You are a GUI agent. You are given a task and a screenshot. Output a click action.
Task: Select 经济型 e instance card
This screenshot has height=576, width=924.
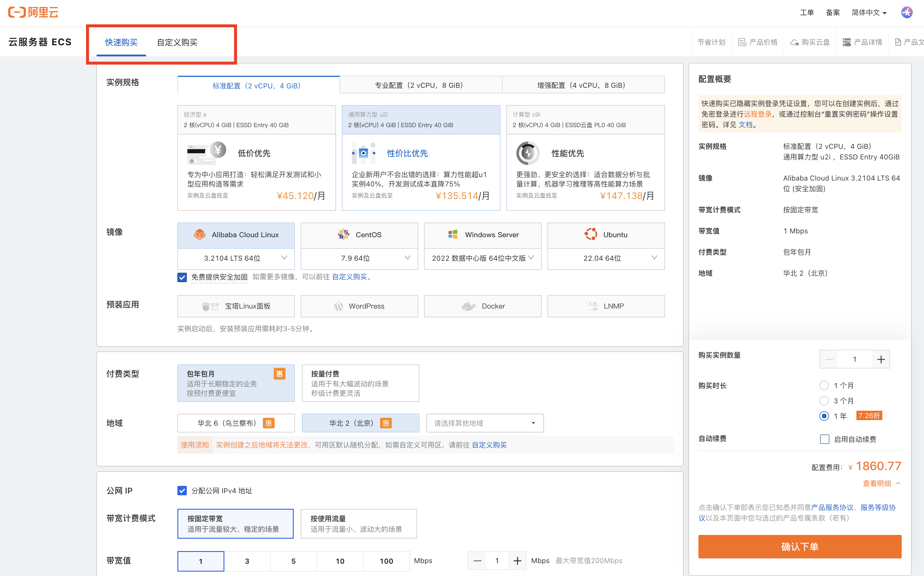click(x=256, y=158)
